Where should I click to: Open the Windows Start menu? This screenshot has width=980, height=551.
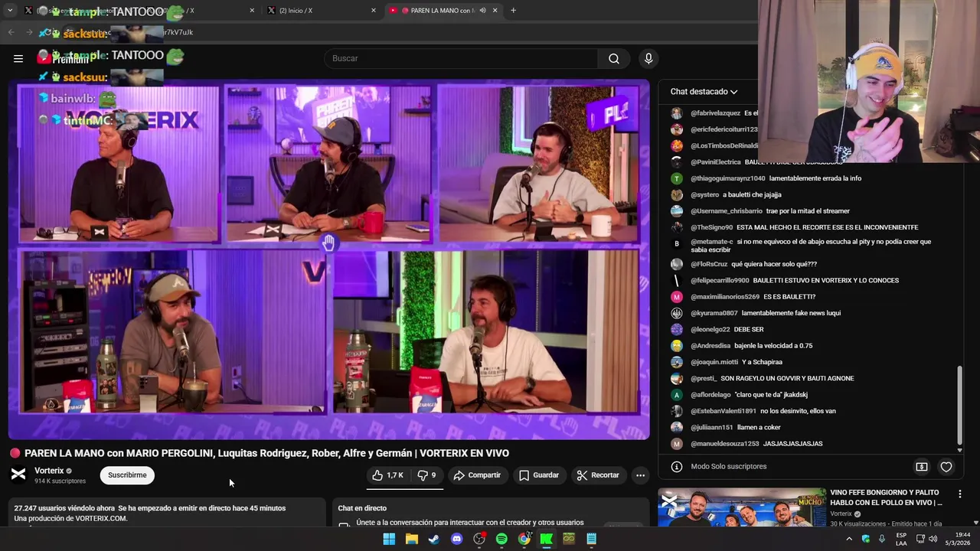point(389,539)
